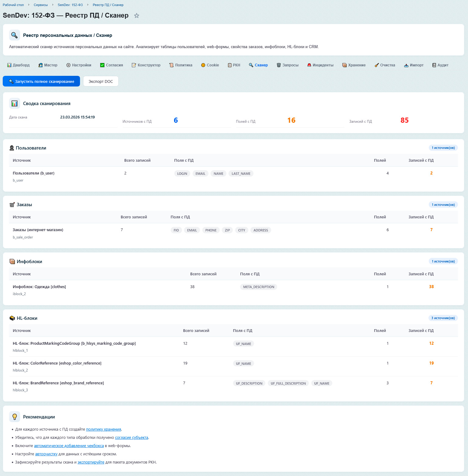Go to the Настройки tab

click(x=79, y=65)
